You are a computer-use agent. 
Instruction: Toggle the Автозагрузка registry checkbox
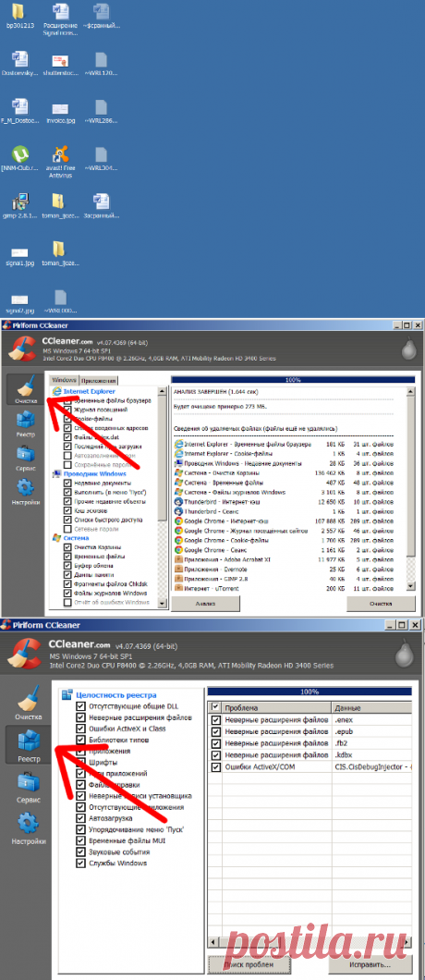(x=80, y=819)
